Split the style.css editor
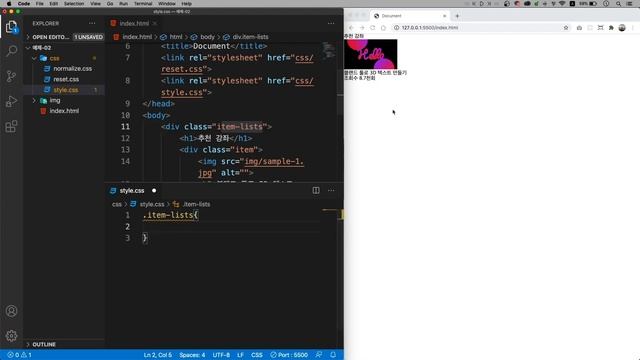This screenshot has height=360, width=640. [x=316, y=190]
